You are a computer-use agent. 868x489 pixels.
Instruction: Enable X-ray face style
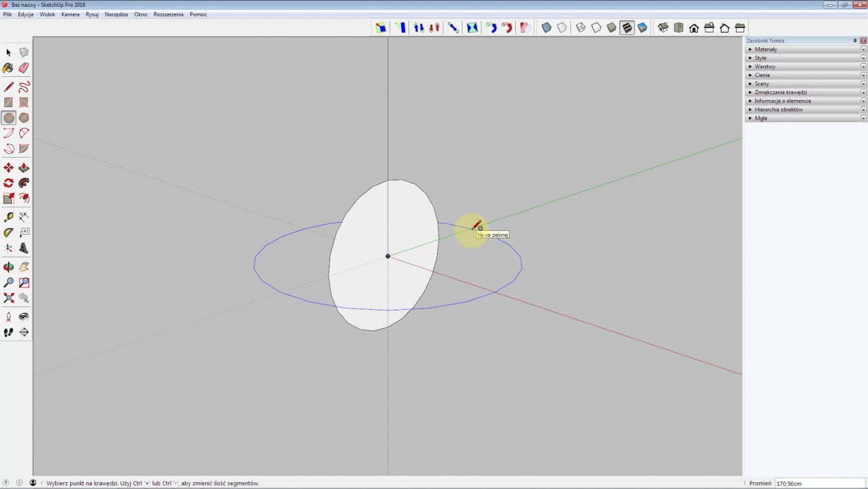pyautogui.click(x=546, y=27)
